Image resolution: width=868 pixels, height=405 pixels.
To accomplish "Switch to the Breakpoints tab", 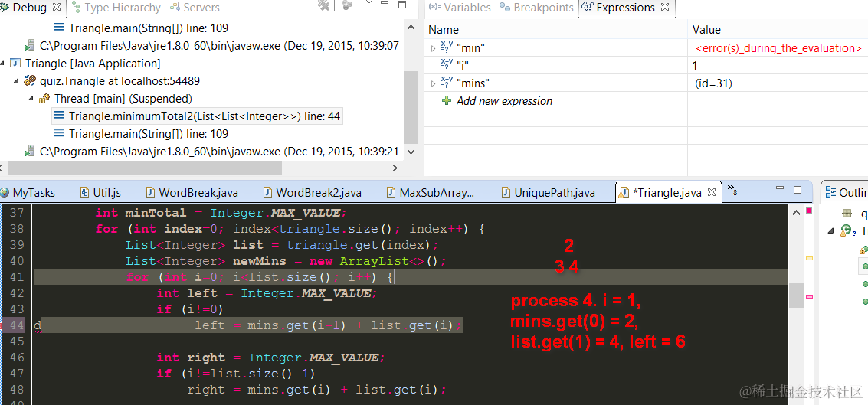I will pos(536,8).
